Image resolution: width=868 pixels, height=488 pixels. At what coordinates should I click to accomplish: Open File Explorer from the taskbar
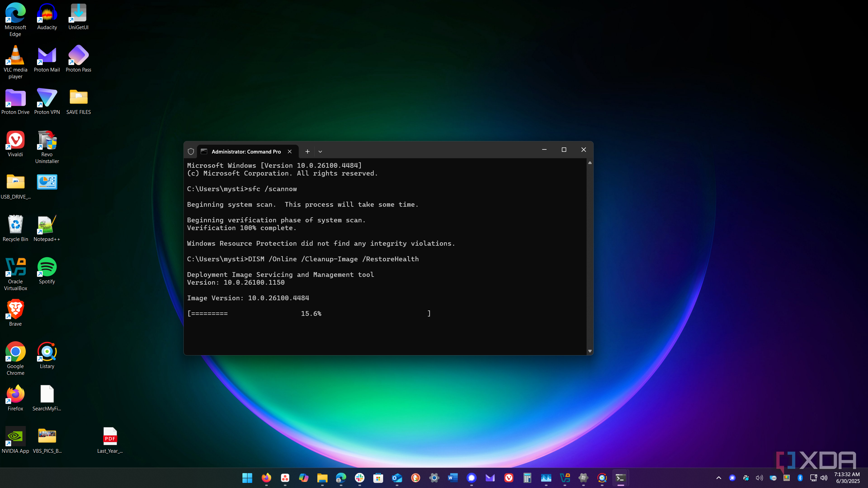(x=322, y=478)
